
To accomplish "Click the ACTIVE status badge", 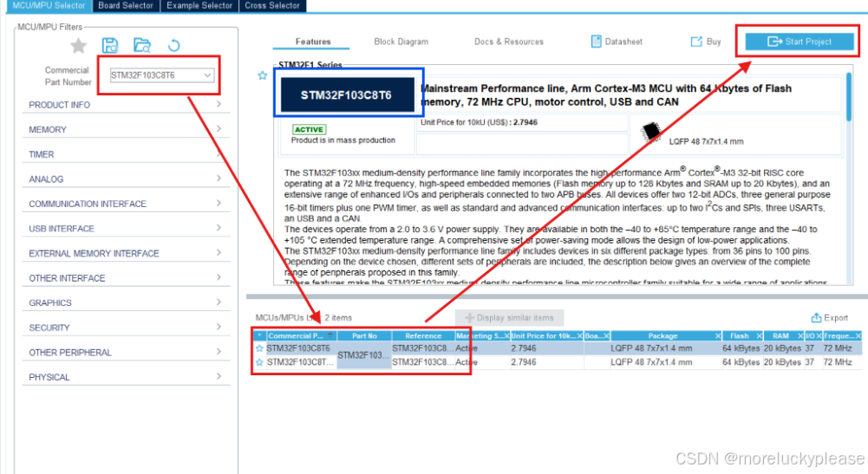I will [309, 129].
